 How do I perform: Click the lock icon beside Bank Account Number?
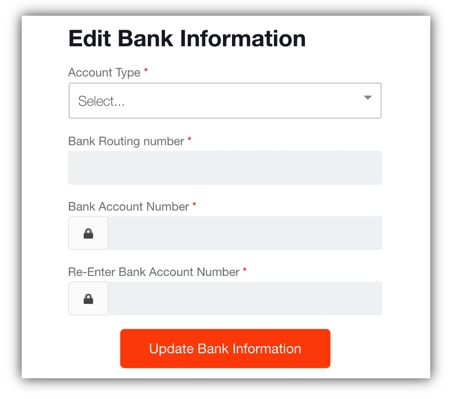88,233
